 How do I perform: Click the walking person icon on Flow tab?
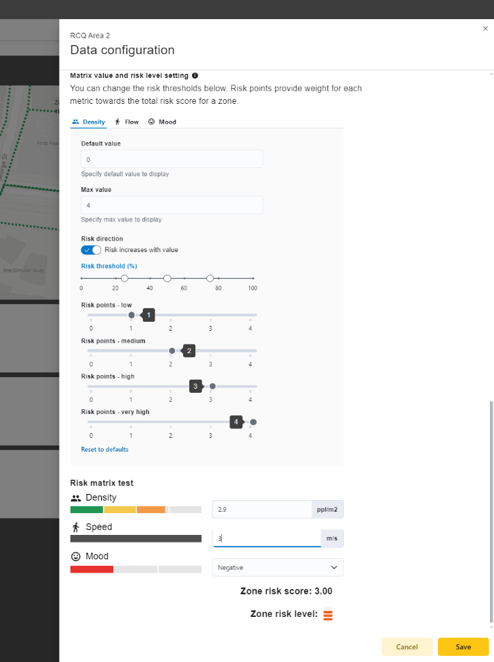[117, 122]
